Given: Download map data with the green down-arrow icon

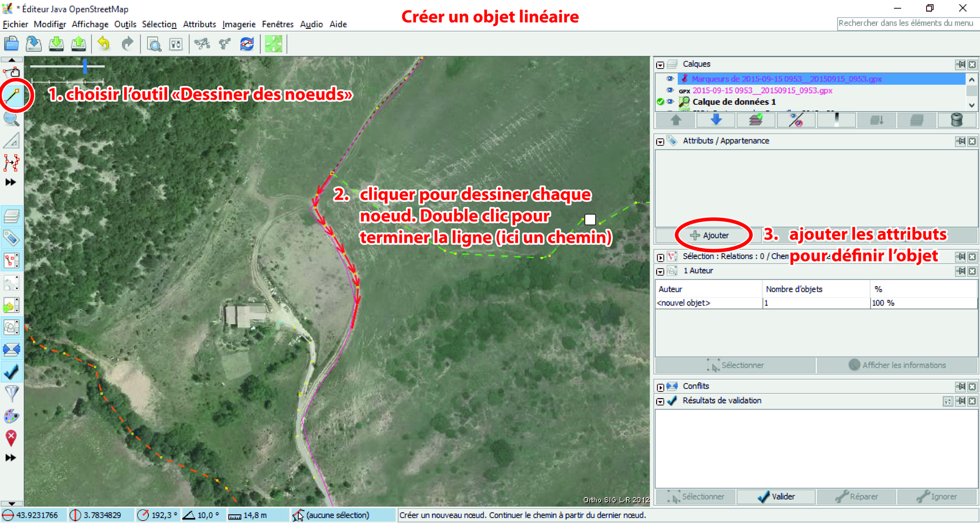Looking at the screenshot, I should [56, 44].
